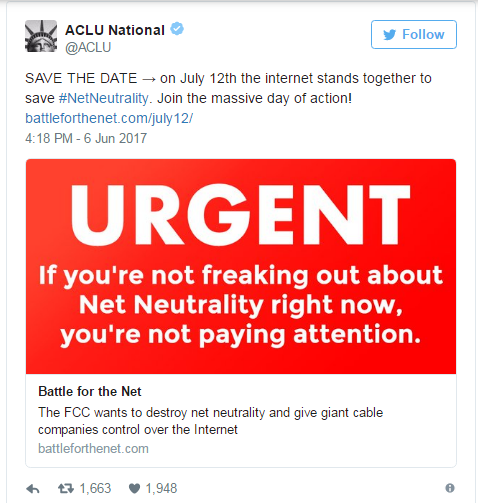Viewport: 478px width, 503px height.
Task: Open the tweet info icon
Action: (450, 488)
